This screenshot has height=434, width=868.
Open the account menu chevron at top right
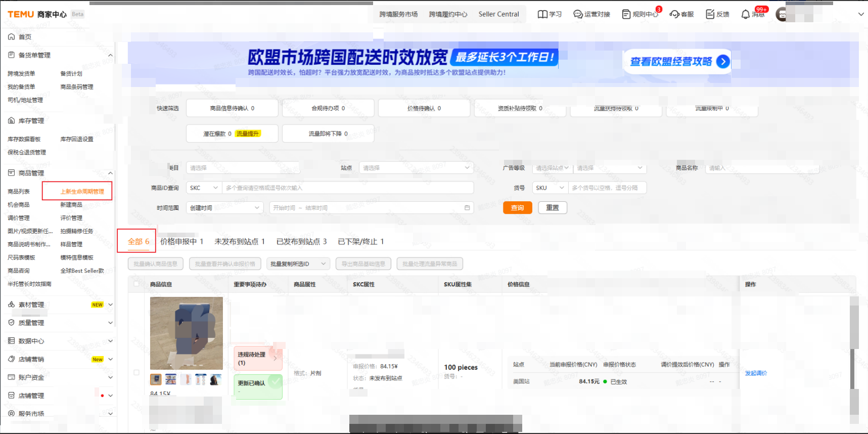click(861, 14)
